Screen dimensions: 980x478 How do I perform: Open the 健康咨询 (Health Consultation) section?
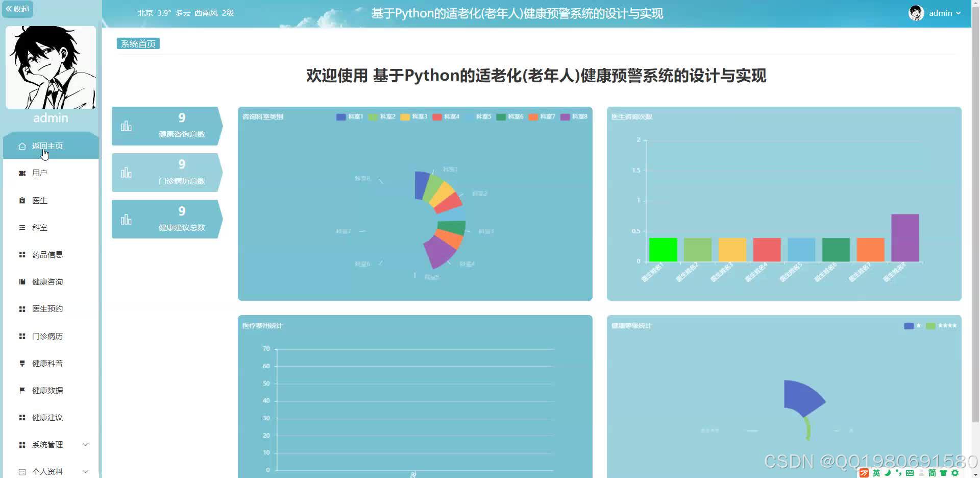(x=47, y=281)
